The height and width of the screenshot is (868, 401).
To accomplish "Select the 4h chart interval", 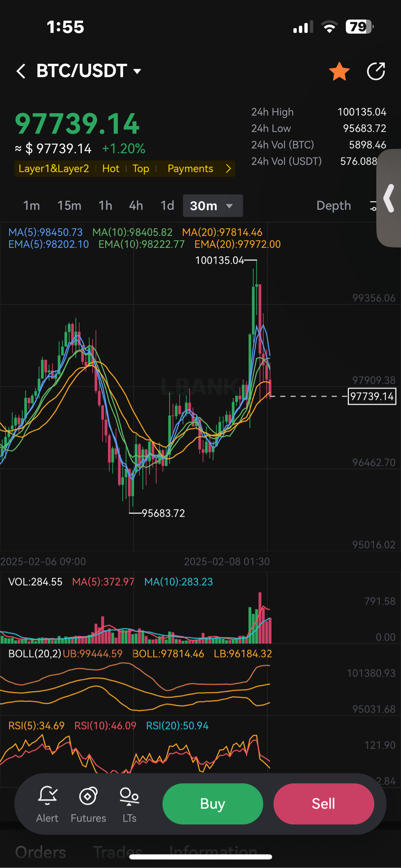I will click(x=136, y=206).
